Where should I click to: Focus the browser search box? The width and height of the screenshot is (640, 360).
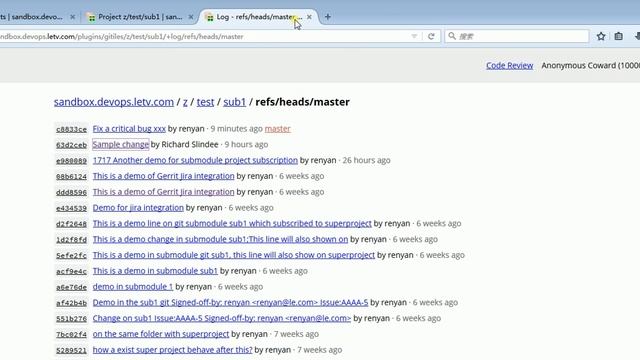tap(517, 36)
